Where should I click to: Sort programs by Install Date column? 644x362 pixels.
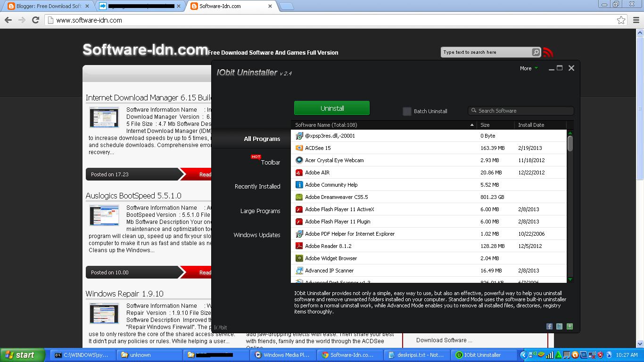[x=540, y=125]
